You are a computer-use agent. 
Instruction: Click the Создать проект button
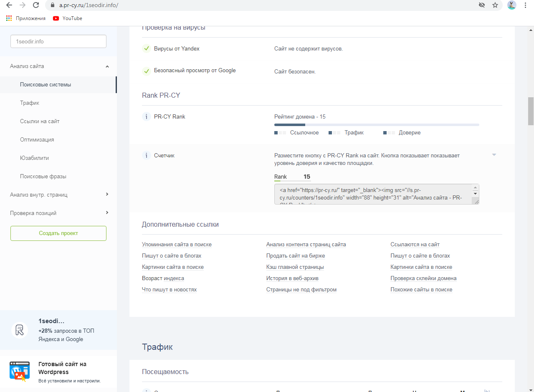pyautogui.click(x=58, y=233)
